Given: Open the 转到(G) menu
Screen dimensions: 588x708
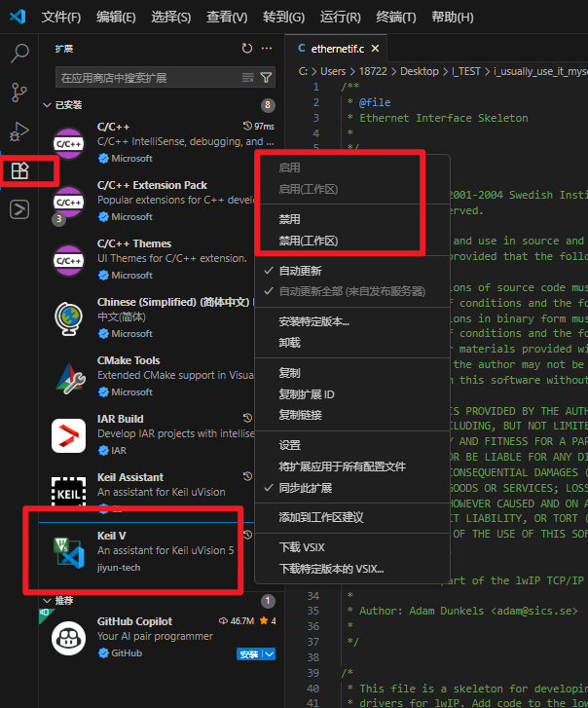Looking at the screenshot, I should pos(283,18).
